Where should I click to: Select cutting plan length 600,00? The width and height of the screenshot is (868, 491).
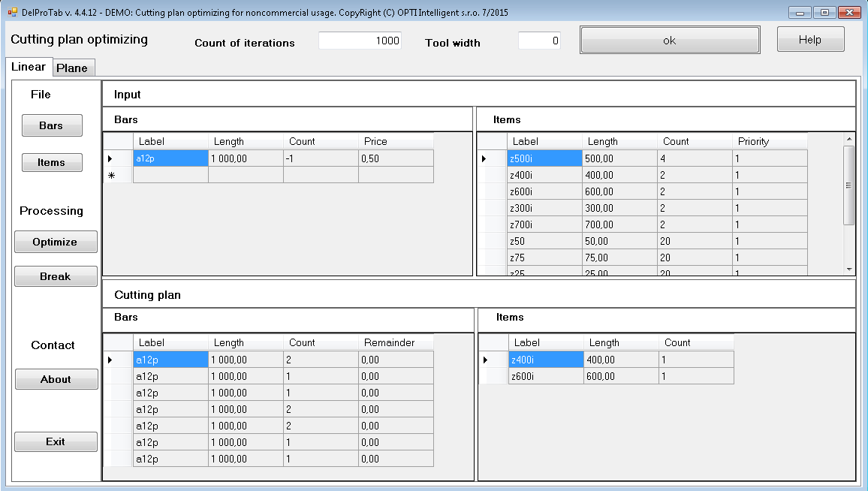[622, 376]
